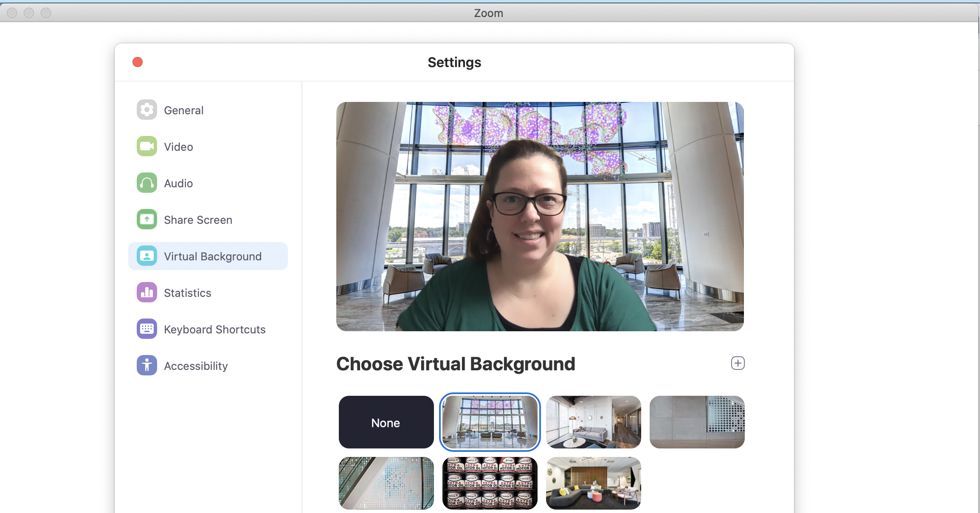Viewport: 980px width, 513px height.
Task: Click the Statistics menu item in sidebar
Action: [187, 293]
